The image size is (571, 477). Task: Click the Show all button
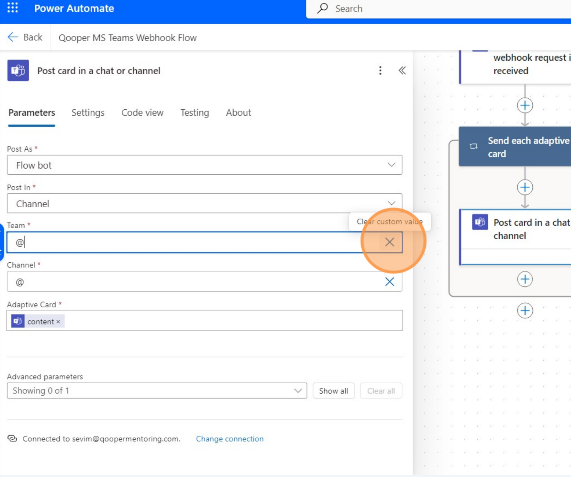point(334,391)
